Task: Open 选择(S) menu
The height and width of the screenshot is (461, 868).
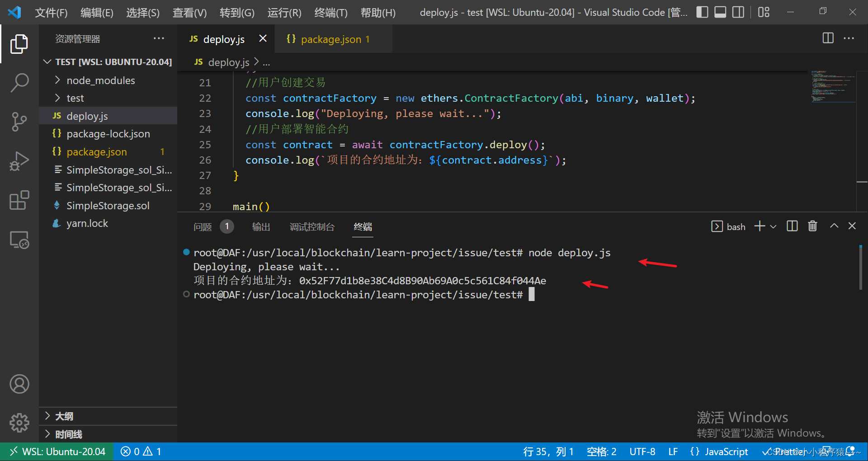Action: 143,13
